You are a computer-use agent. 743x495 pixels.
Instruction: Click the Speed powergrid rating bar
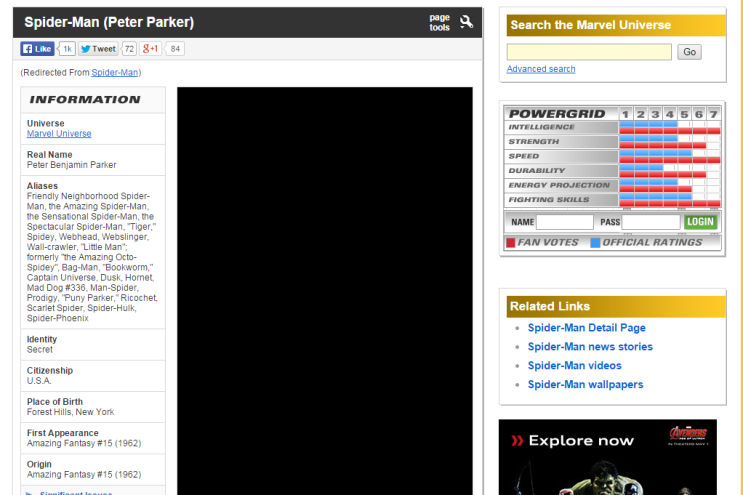pyautogui.click(x=670, y=156)
